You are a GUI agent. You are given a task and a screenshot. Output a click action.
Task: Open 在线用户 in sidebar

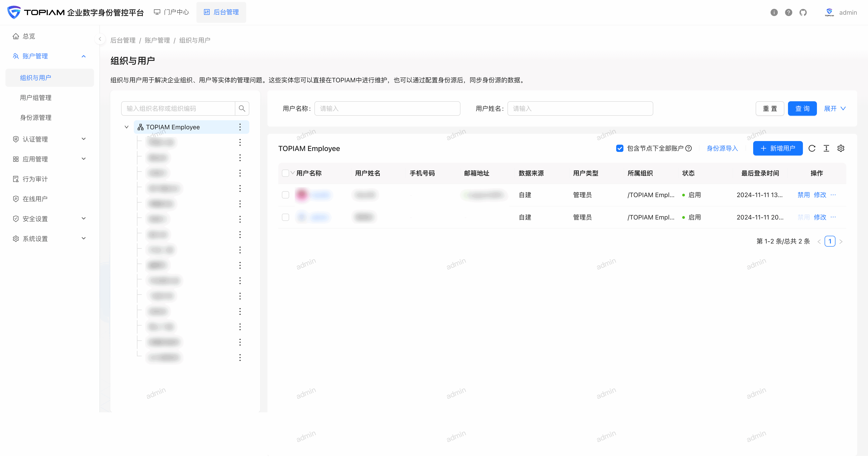[x=50, y=199]
